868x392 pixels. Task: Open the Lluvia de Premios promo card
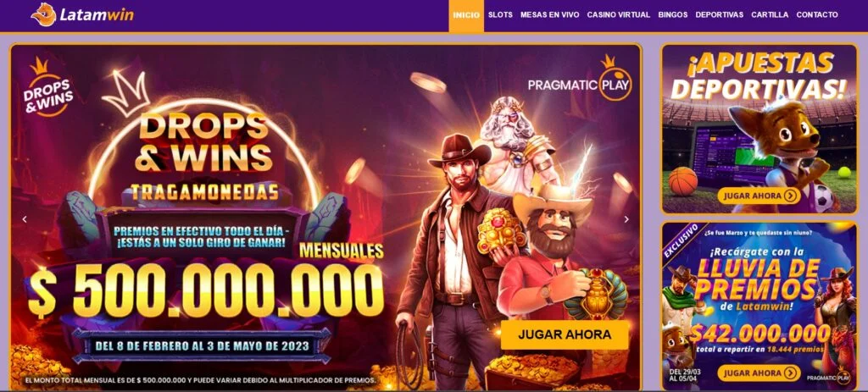(759, 306)
